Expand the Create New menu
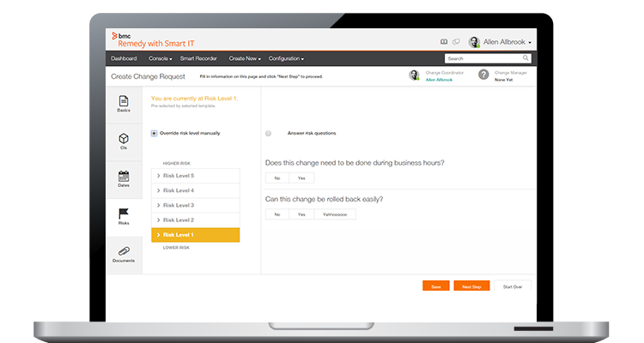The width and height of the screenshot is (644, 343). coord(243,58)
